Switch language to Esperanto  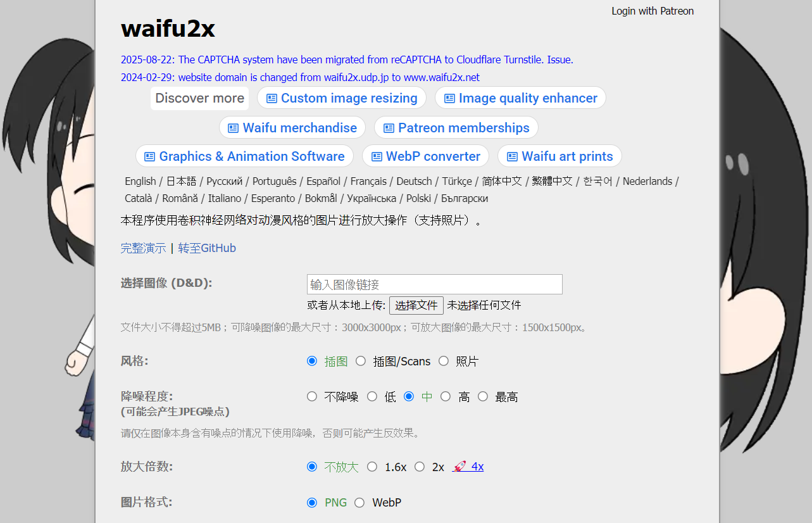tap(273, 198)
